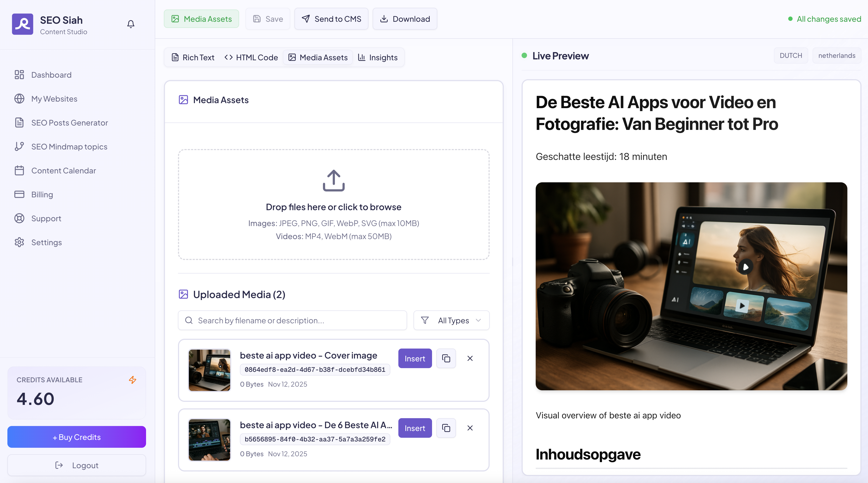Switch to the Rich Text tab
868x483 pixels.
[x=193, y=57]
